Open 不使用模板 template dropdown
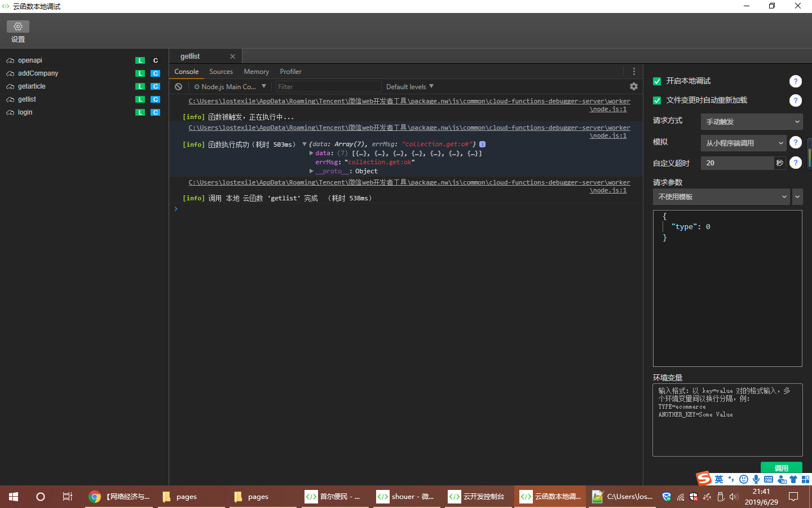The image size is (812, 508). (x=721, y=196)
